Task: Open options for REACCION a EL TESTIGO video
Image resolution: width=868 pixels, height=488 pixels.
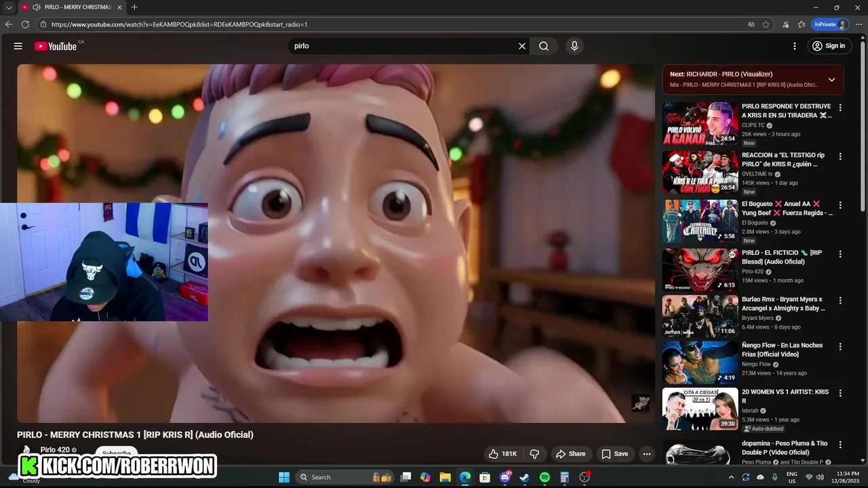Action: pyautogui.click(x=840, y=157)
